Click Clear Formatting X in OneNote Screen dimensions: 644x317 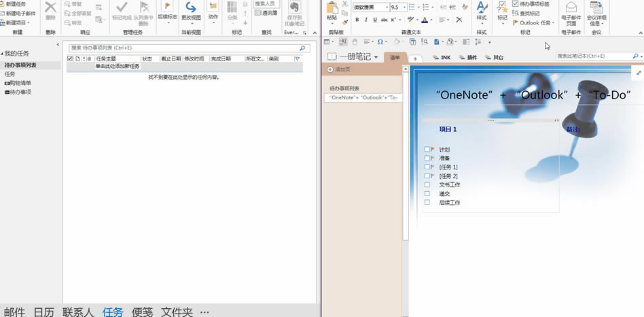coord(459,20)
